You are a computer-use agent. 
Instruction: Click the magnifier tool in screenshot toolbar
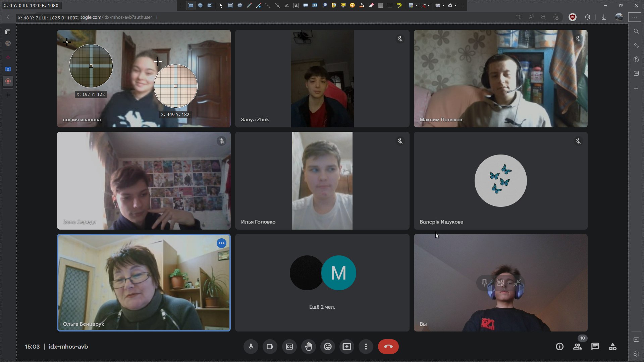tap(324, 5)
